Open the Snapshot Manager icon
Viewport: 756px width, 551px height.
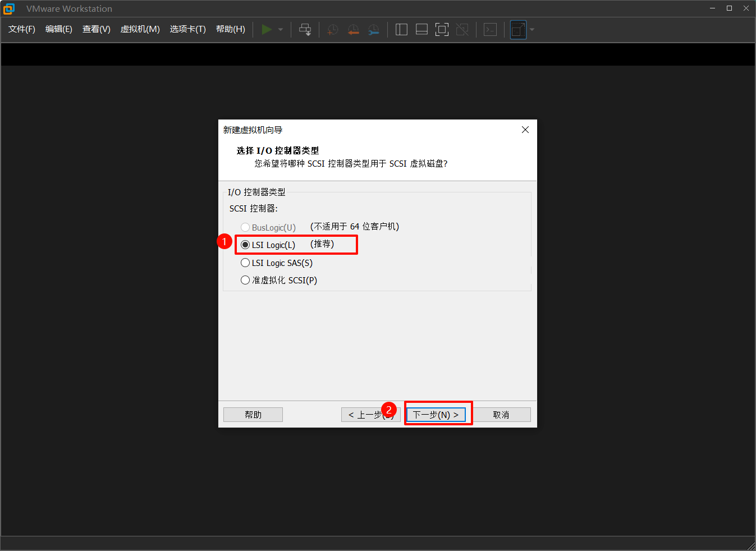(x=373, y=29)
